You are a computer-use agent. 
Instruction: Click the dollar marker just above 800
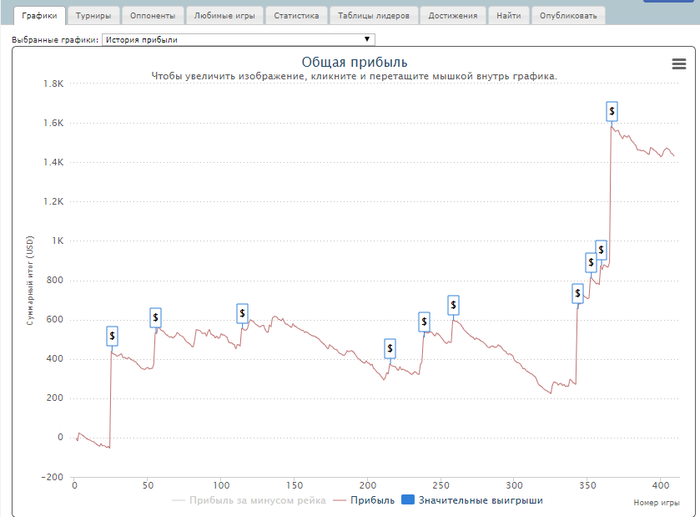pos(591,262)
